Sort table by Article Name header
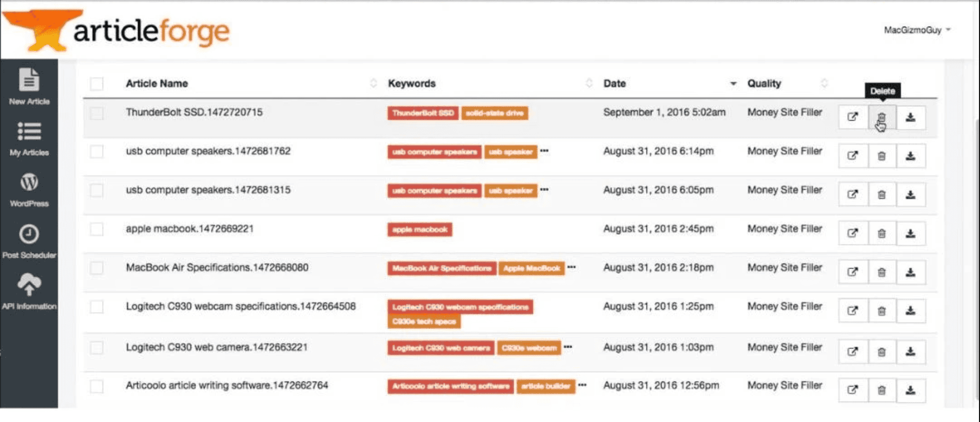The width and height of the screenshot is (980, 422). (x=157, y=84)
